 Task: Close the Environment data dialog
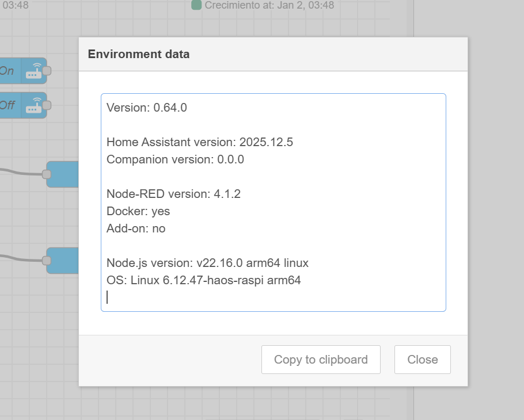[422, 360]
